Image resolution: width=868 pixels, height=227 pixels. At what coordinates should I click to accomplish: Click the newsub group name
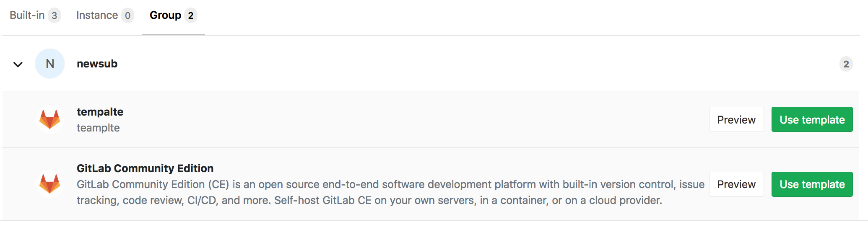coord(97,64)
